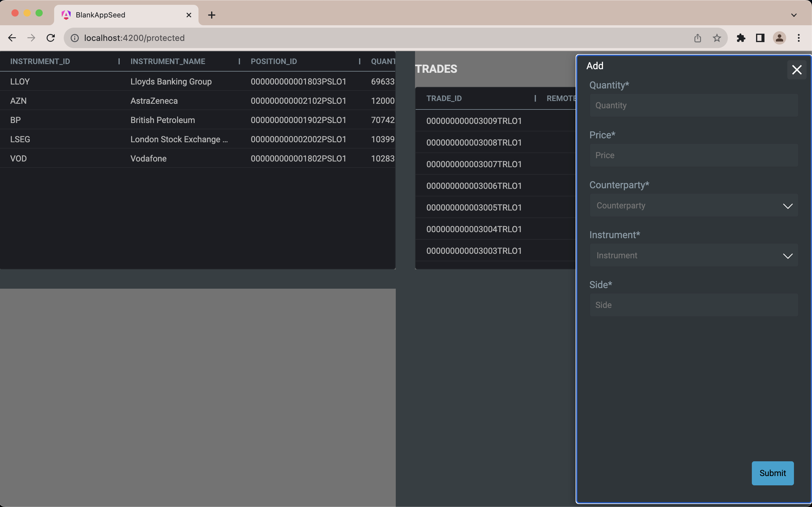Select trade 000000000003006TRLO1
The width and height of the screenshot is (812, 507).
point(474,186)
